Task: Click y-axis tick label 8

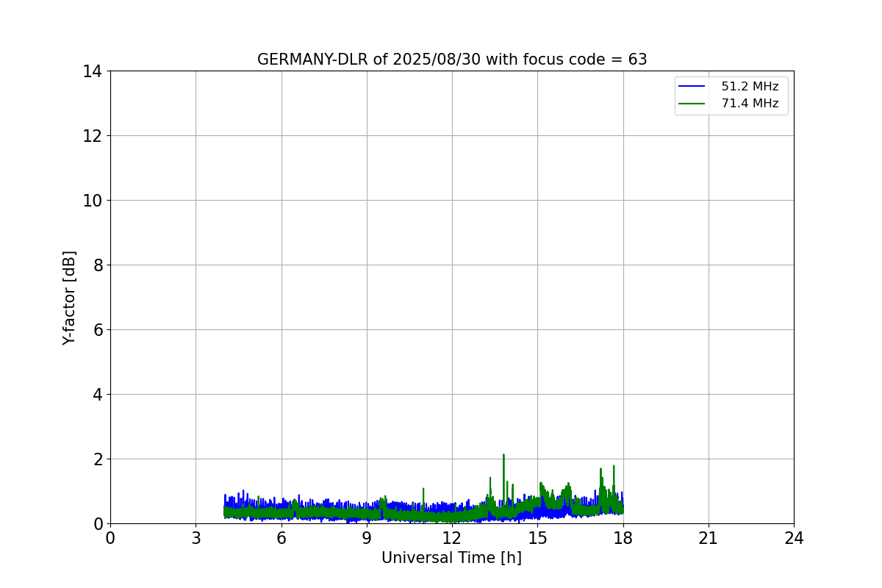Action: pos(97,265)
